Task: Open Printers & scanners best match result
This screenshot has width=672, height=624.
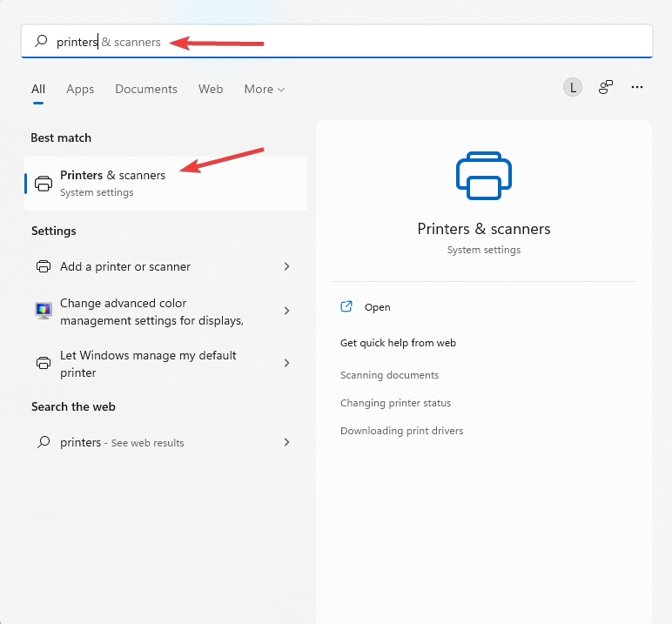Action: tap(166, 184)
